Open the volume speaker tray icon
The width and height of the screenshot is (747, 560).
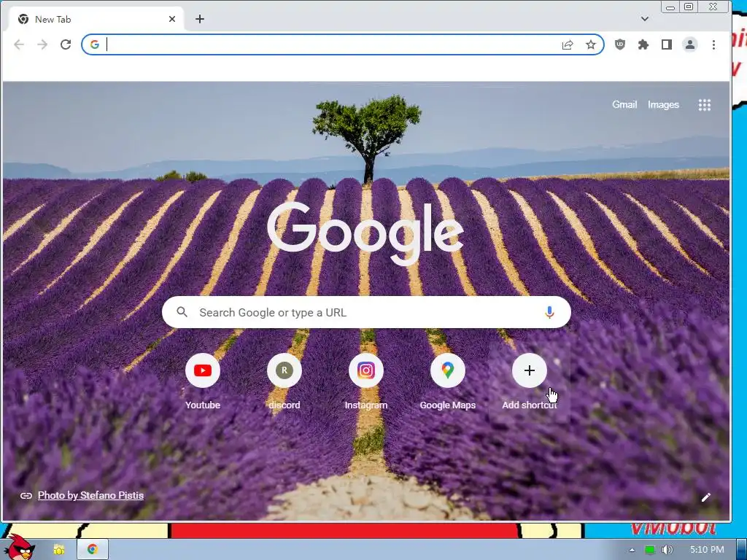667,550
